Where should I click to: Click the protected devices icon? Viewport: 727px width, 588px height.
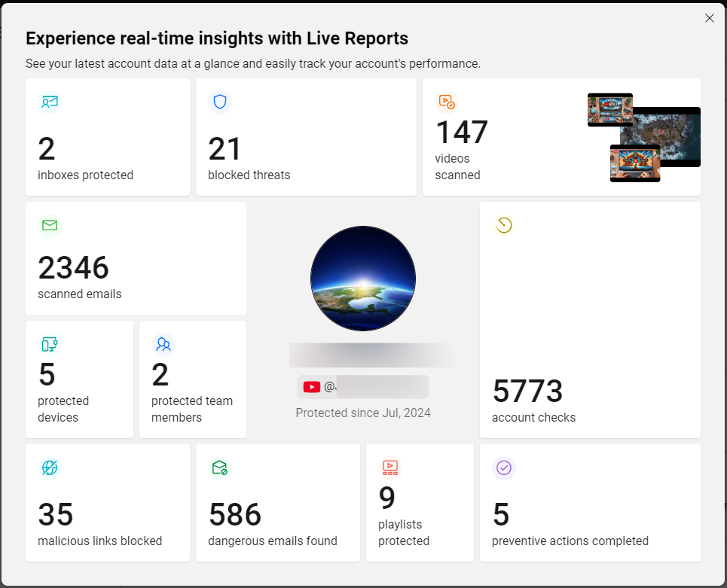coord(50,345)
